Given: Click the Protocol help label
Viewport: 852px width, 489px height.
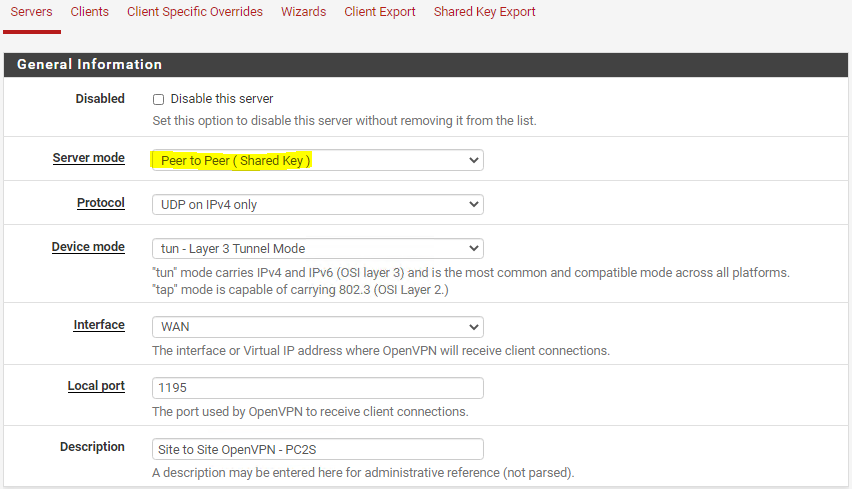Looking at the screenshot, I should [x=101, y=203].
